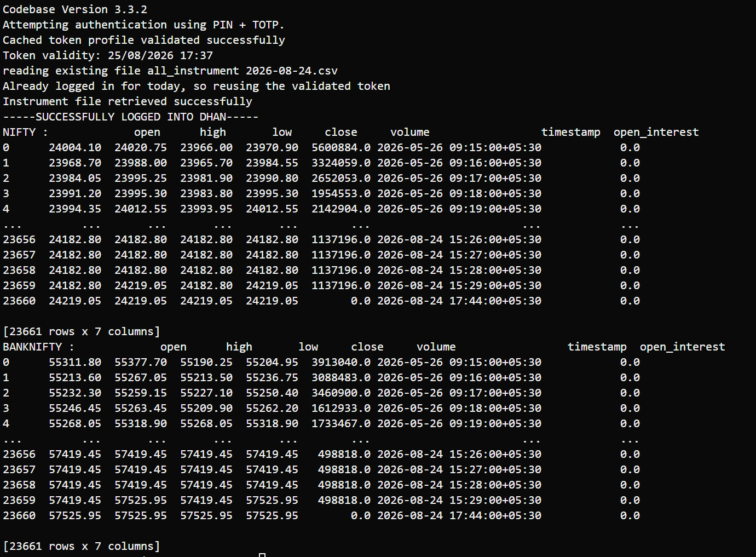Select the BANKNIFTY high value 55377.70
The image size is (756, 557).
tap(141, 362)
